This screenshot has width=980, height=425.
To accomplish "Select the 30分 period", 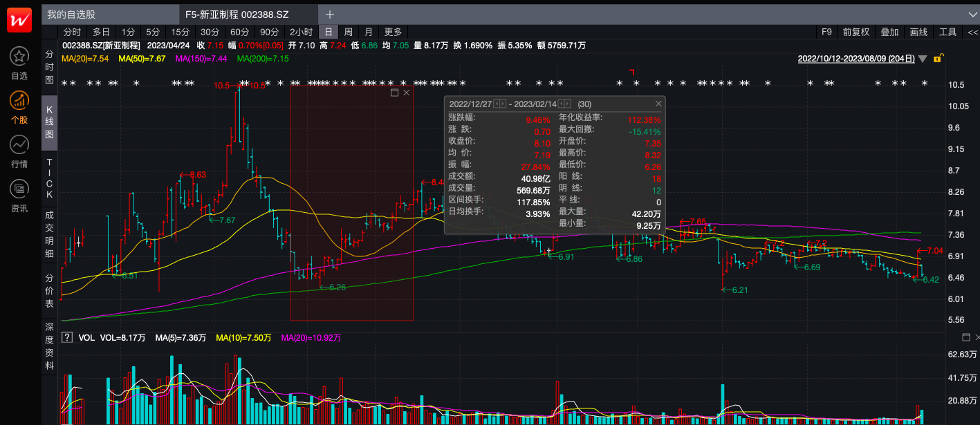I will [x=210, y=32].
